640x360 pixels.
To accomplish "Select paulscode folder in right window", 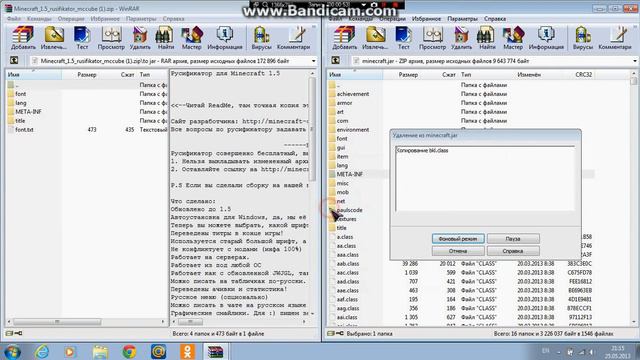I will (x=349, y=210).
